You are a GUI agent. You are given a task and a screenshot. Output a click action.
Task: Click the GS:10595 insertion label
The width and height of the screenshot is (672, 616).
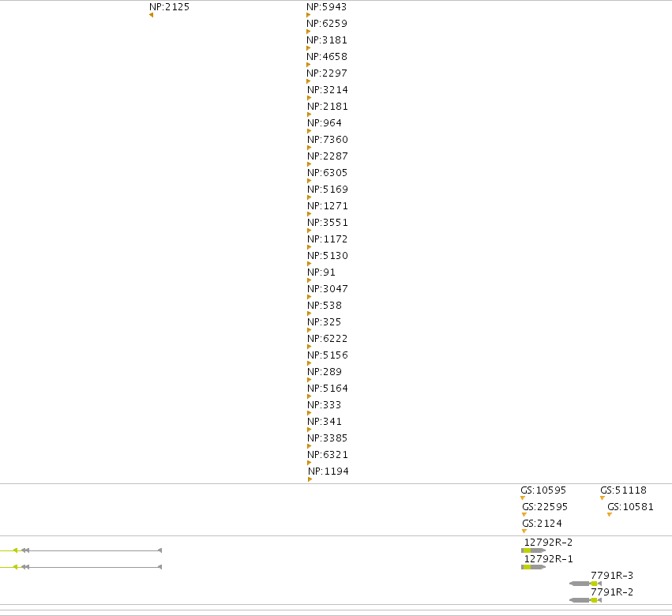coord(543,490)
